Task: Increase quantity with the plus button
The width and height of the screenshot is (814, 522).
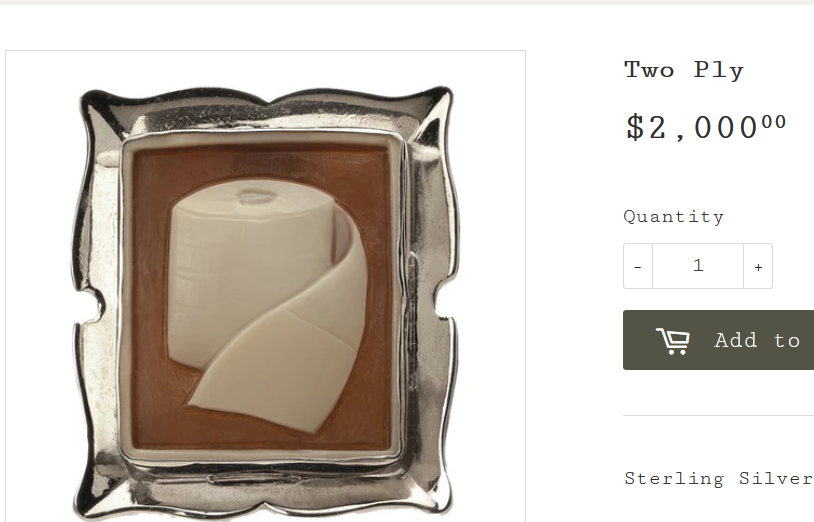Action: pyautogui.click(x=758, y=266)
